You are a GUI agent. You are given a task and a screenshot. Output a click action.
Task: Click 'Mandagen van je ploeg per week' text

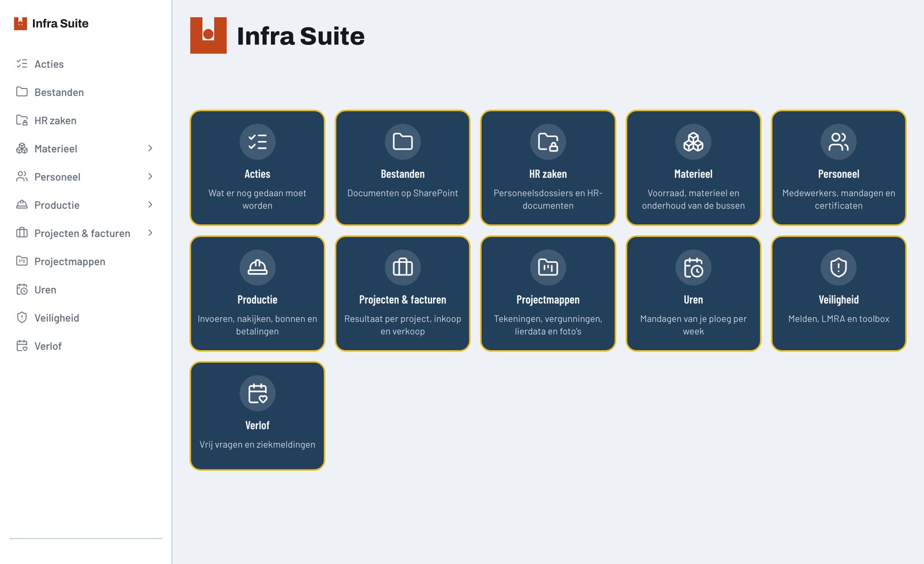pos(694,325)
